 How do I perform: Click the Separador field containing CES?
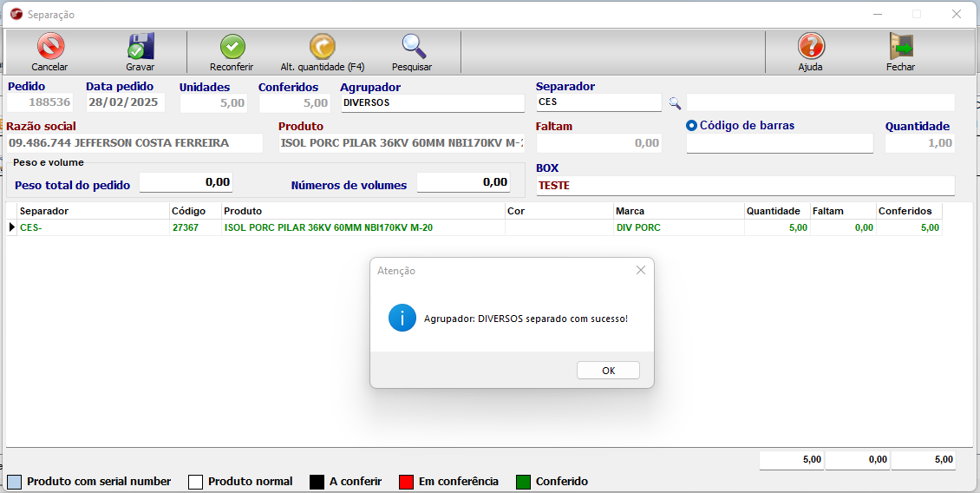click(598, 102)
